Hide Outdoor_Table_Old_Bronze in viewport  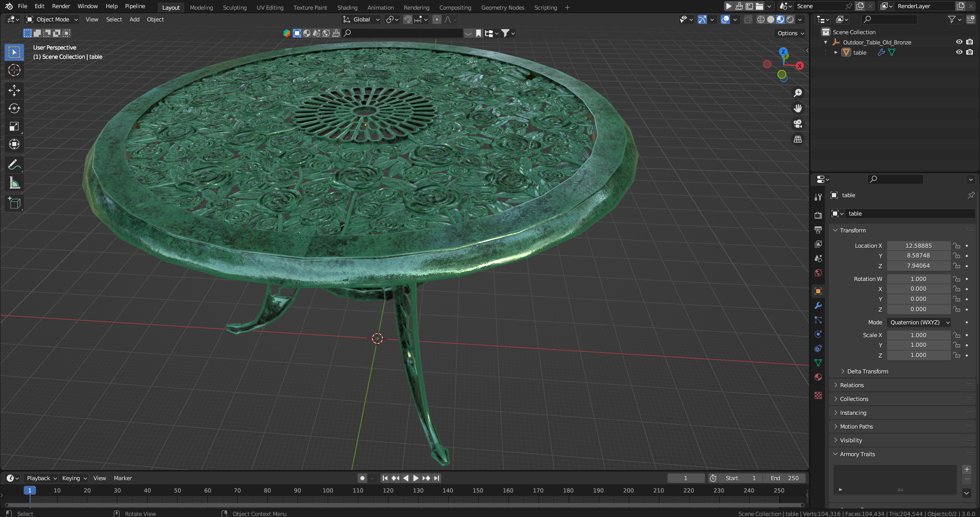[959, 42]
